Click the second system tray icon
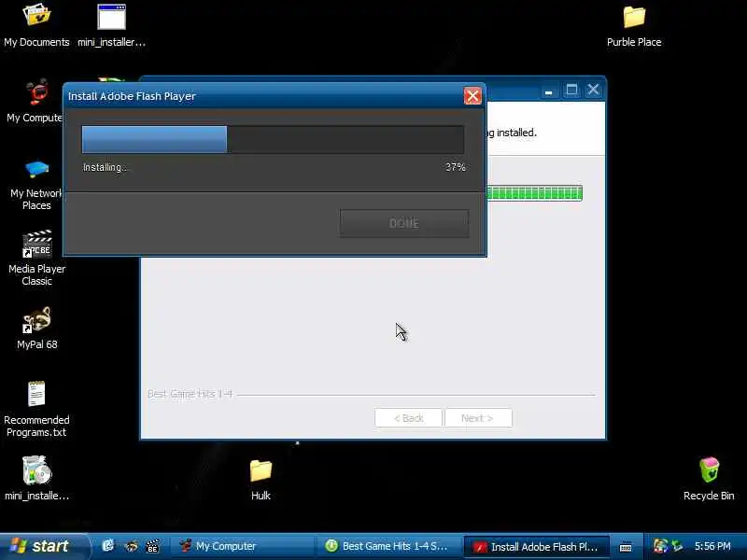Viewport: 747px width, 560px height. point(677,546)
